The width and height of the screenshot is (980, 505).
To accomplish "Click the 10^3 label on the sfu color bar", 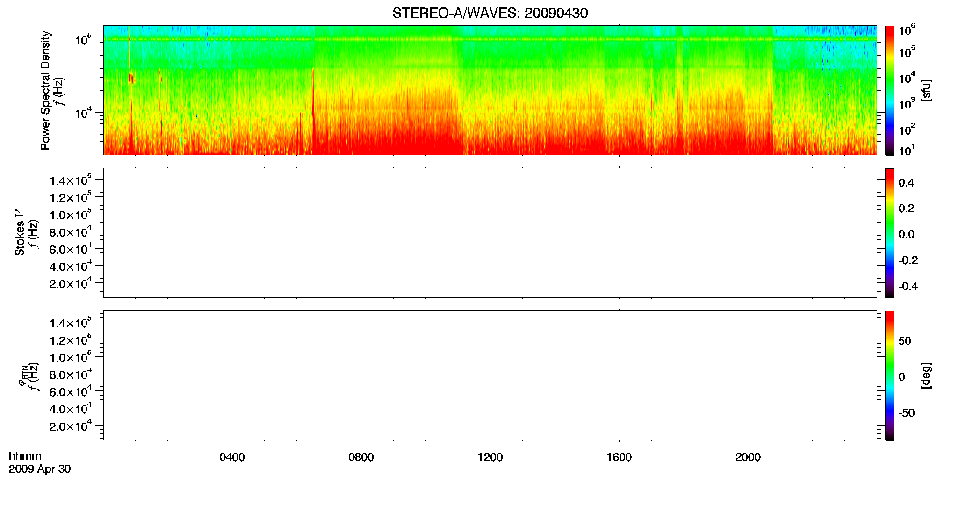I will coord(907,104).
